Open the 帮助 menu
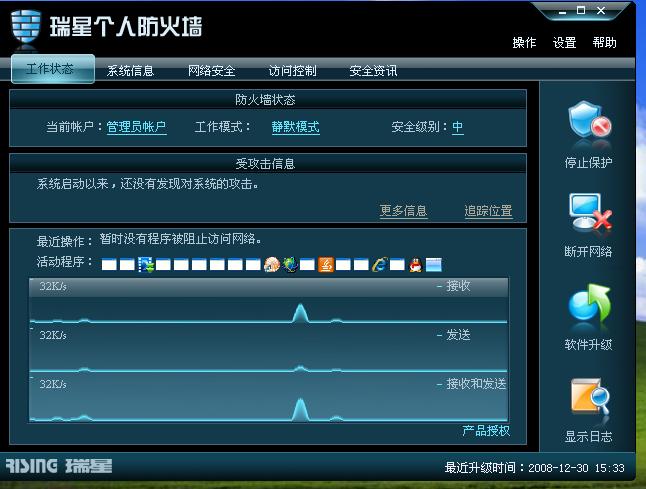 pos(604,42)
